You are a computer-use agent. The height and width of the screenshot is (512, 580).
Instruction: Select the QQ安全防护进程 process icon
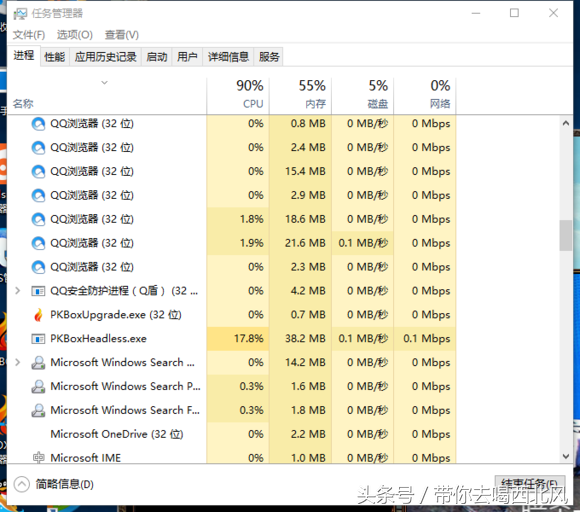[x=38, y=291]
